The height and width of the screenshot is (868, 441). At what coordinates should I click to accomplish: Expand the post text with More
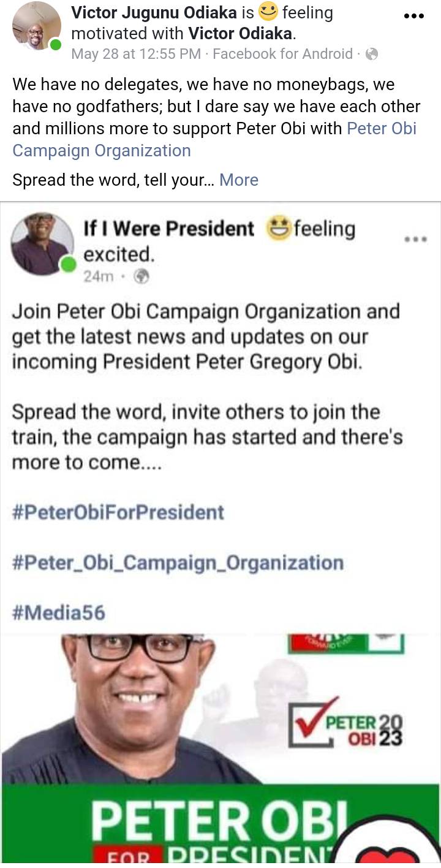[239, 180]
